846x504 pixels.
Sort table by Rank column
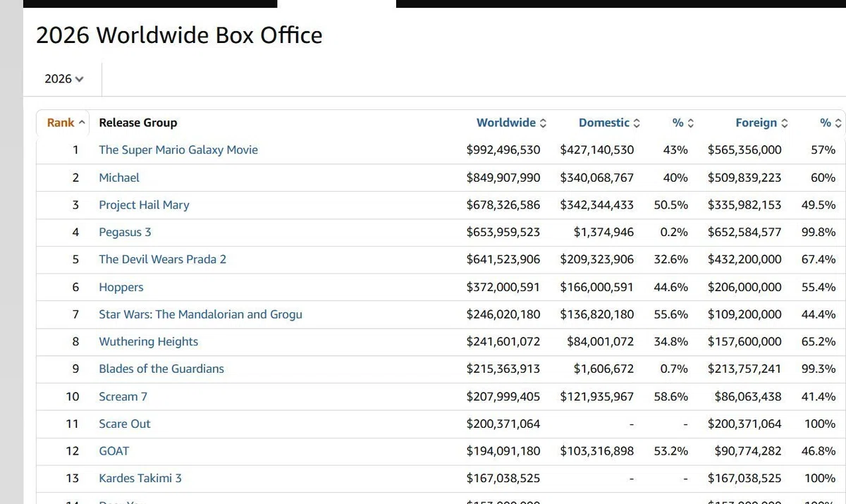(x=66, y=123)
